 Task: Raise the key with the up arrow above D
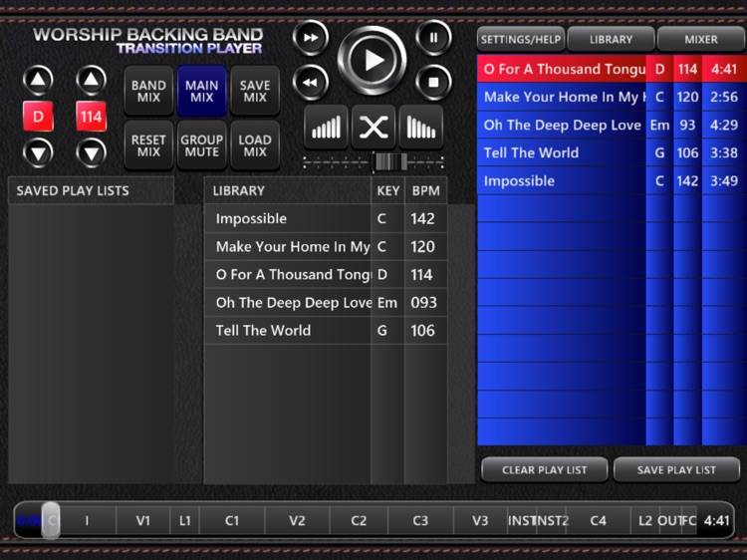(38, 80)
